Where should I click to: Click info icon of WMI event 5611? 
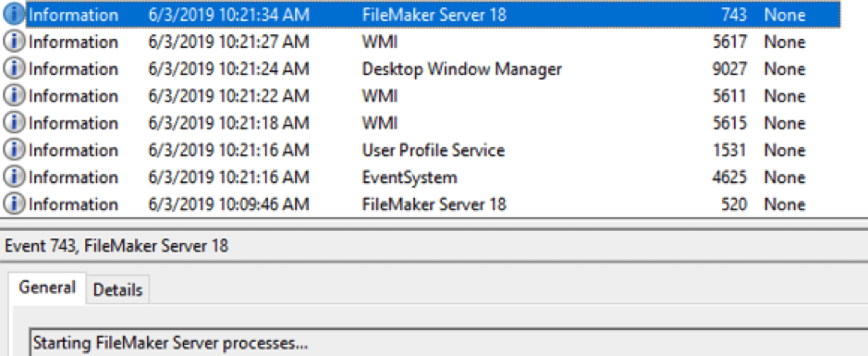click(x=14, y=96)
